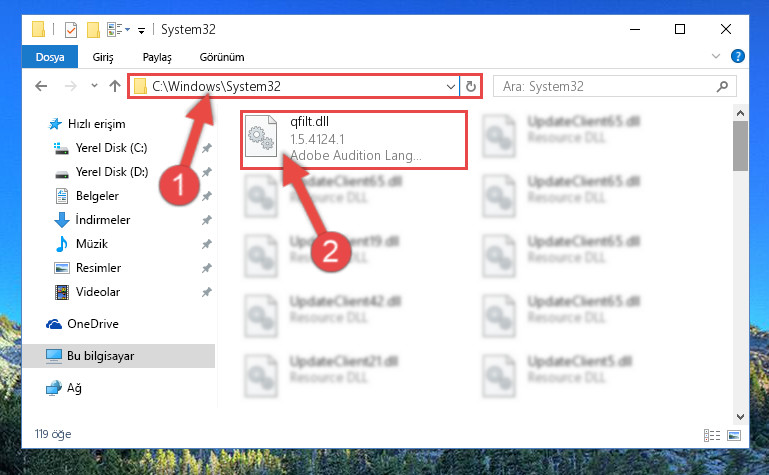Image resolution: width=769 pixels, height=475 pixels.
Task: Click new folder quick access icon
Action: click(93, 29)
